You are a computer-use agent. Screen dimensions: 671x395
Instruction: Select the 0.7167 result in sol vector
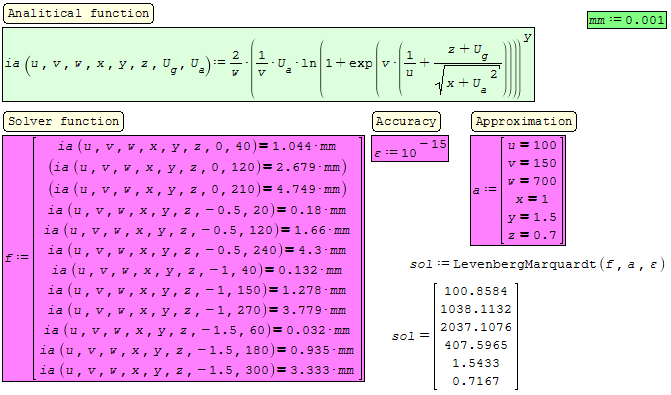[475, 381]
